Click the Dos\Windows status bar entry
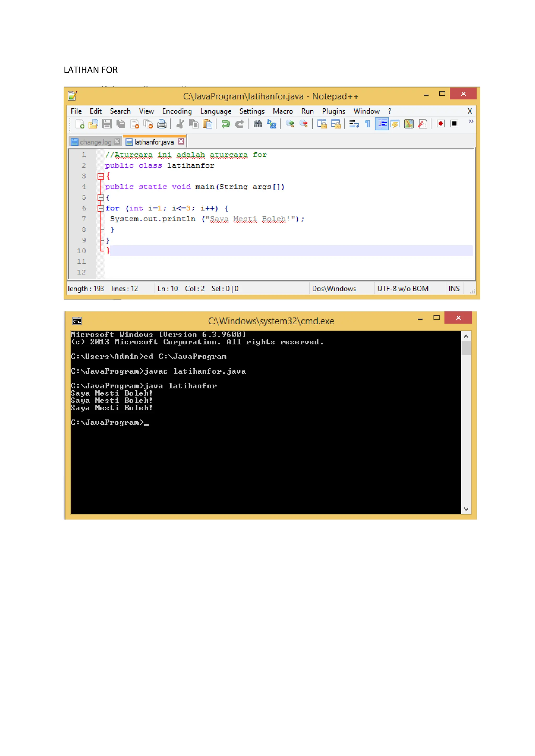 point(334,289)
